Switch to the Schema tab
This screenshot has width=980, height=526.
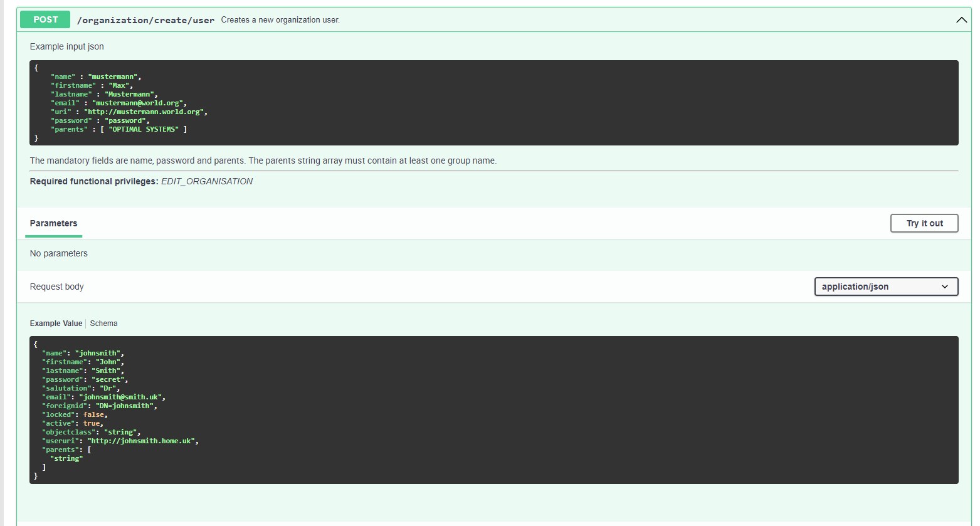pyautogui.click(x=103, y=323)
